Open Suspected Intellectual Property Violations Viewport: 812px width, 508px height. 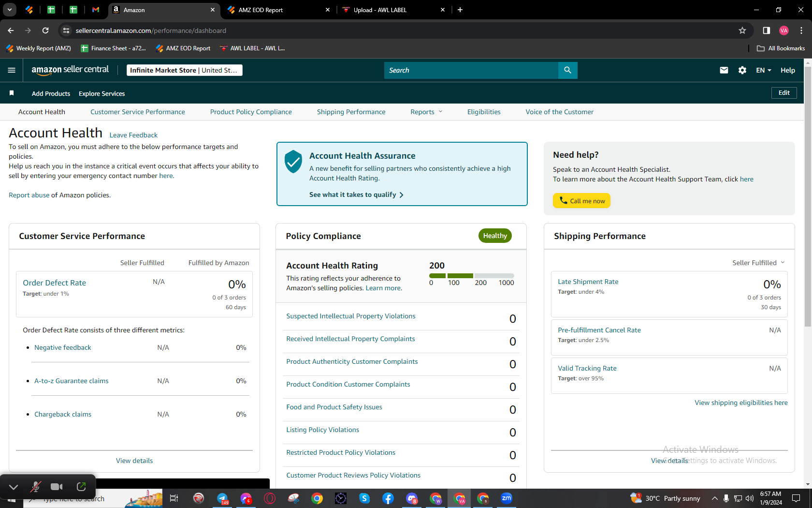coord(351,316)
